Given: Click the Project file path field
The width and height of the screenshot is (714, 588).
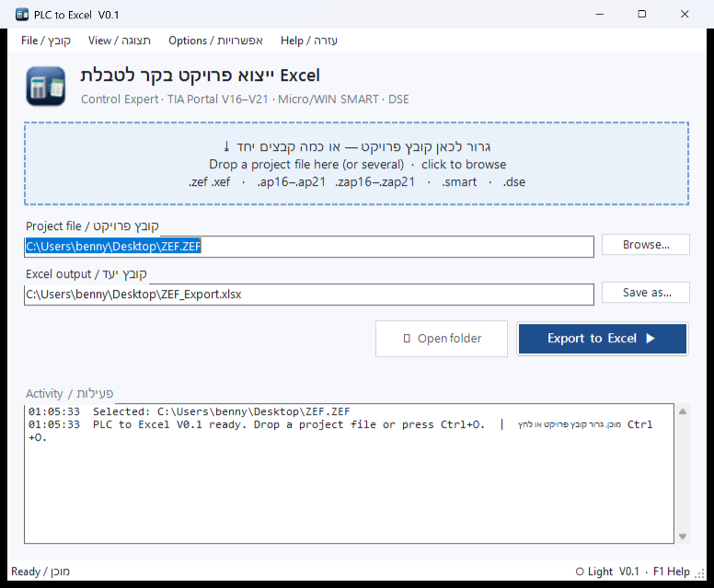Looking at the screenshot, I should (x=309, y=247).
